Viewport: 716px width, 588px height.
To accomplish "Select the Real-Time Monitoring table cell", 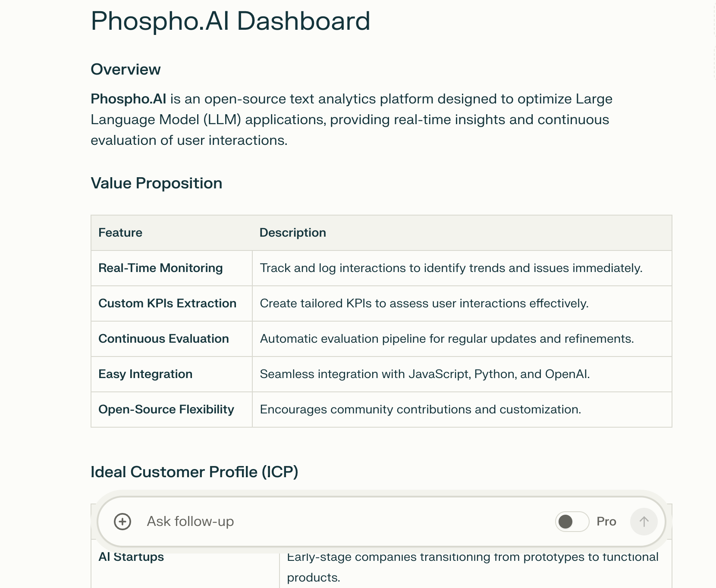I will (x=160, y=268).
